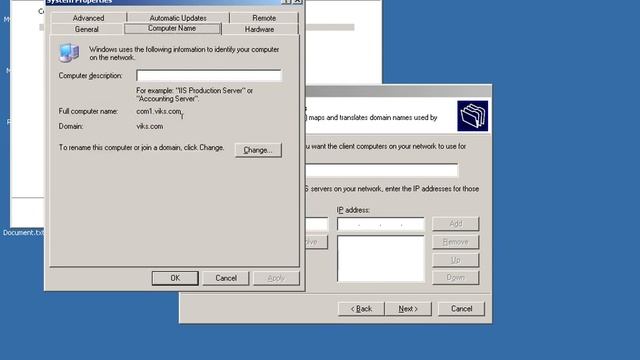640x360 pixels.
Task: Open the Hardware tab
Action: pos(260,29)
